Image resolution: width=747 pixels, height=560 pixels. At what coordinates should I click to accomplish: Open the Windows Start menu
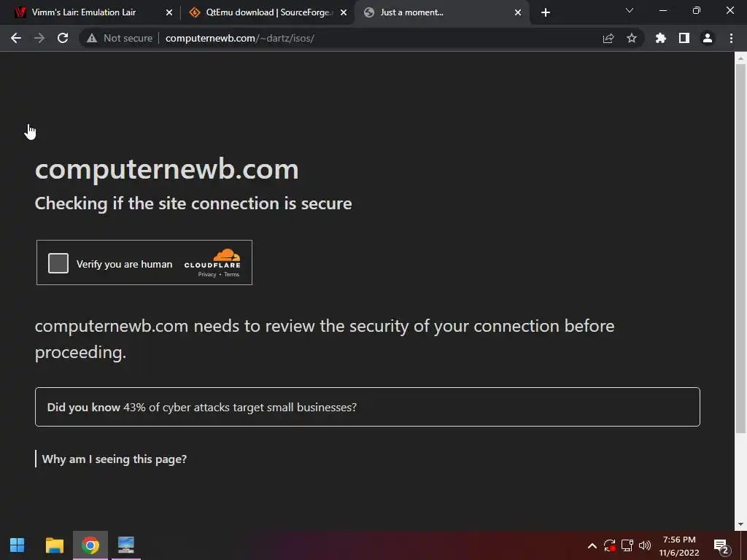18,545
